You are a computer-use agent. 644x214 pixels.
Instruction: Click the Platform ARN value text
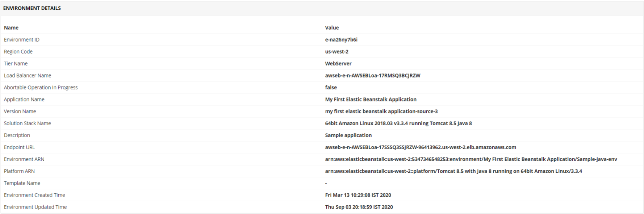click(x=453, y=171)
